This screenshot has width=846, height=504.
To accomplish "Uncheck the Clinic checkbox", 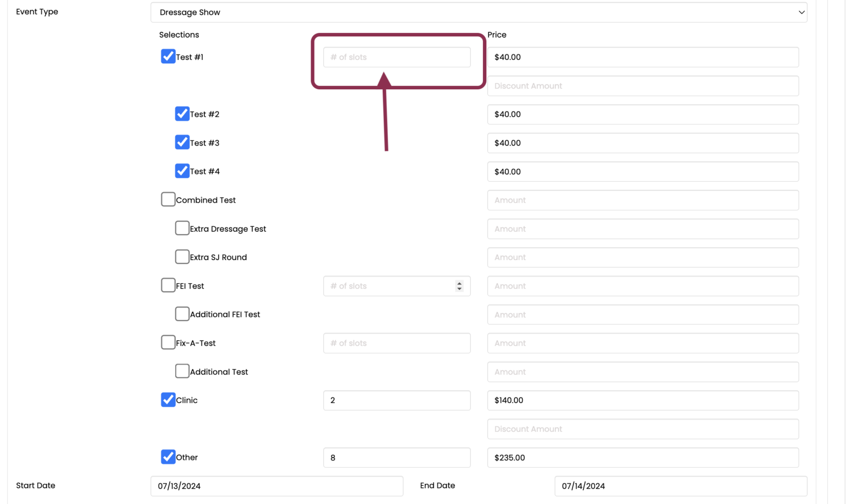I will (168, 400).
